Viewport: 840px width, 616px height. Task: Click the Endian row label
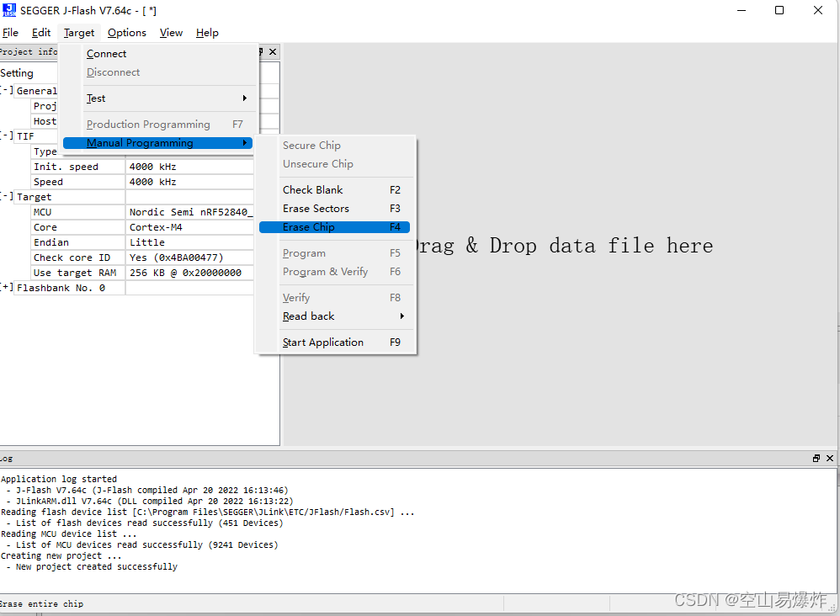click(x=51, y=242)
